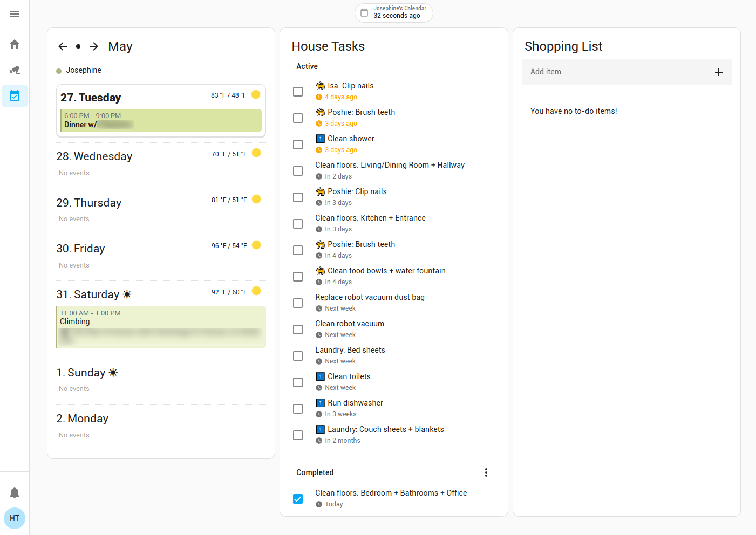756x535 pixels.
Task: Go to the Home dashboard icon
Action: tap(15, 44)
